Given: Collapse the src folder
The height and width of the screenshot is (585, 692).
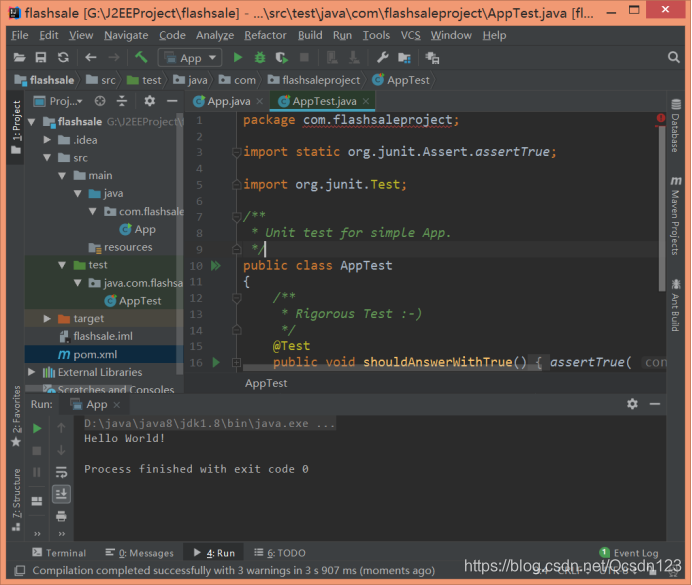Looking at the screenshot, I should (x=47, y=158).
